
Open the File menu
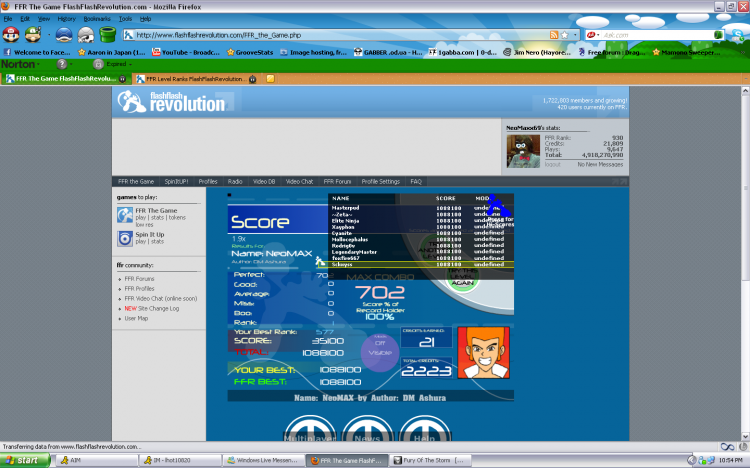(8, 19)
